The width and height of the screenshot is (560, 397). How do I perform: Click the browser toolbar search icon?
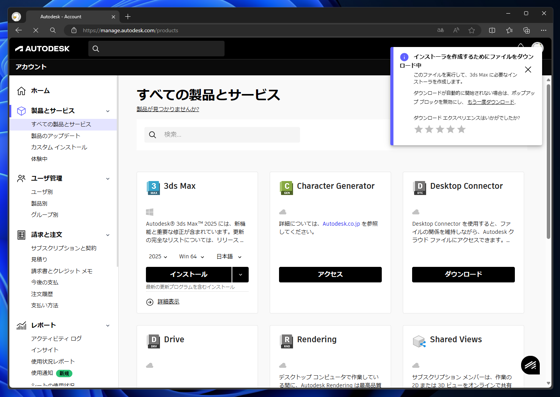tap(53, 30)
